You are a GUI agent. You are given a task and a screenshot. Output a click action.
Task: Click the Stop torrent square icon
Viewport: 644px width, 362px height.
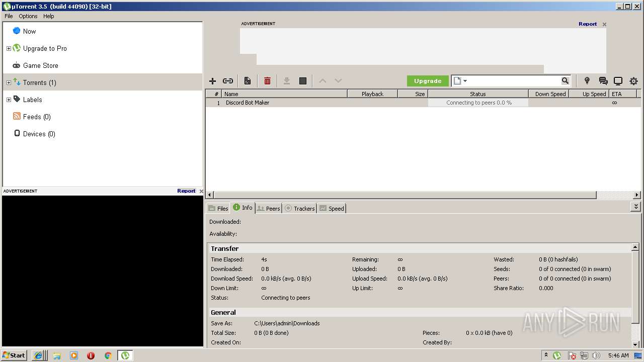click(303, 81)
